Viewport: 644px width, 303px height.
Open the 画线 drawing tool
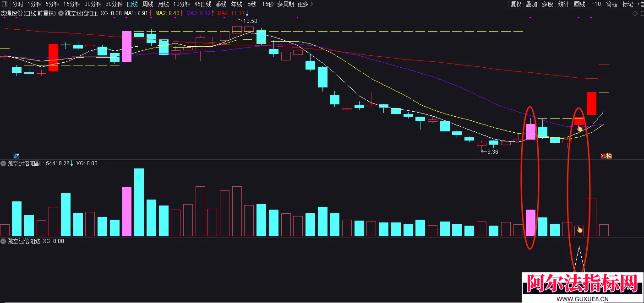(579, 4)
